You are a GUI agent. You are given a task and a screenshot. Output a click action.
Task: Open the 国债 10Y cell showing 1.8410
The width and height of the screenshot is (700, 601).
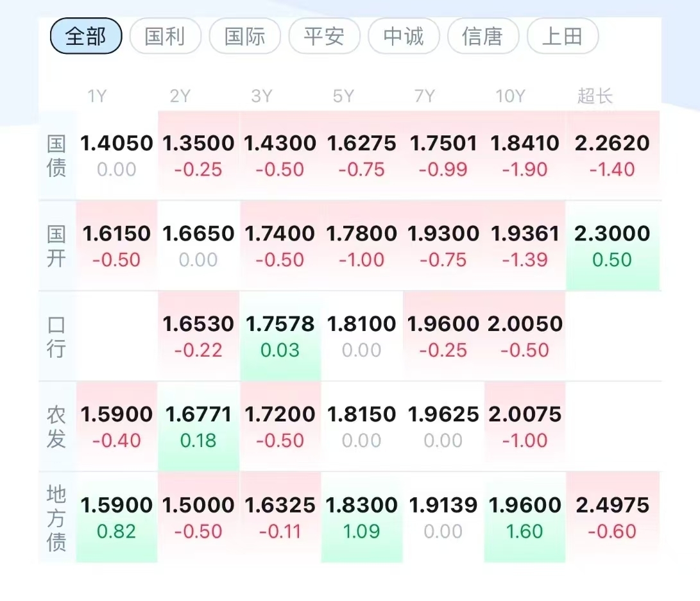point(525,155)
